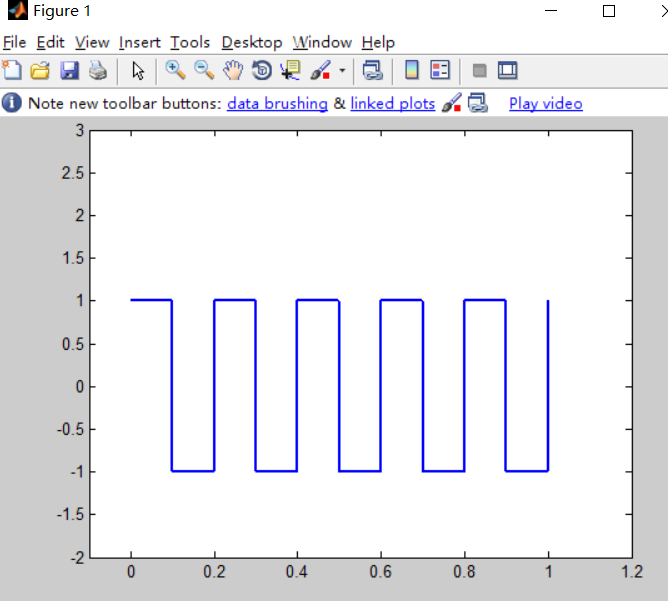Save the figure with the floppy icon
The image size is (668, 601).
(69, 70)
